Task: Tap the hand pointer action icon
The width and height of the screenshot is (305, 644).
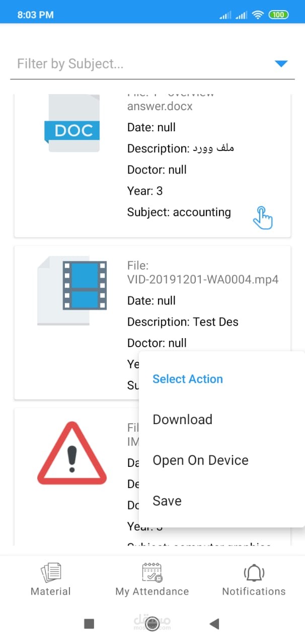Action: click(x=263, y=218)
